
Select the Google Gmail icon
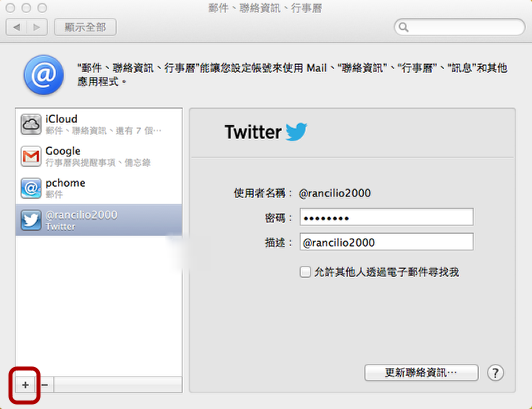click(31, 156)
